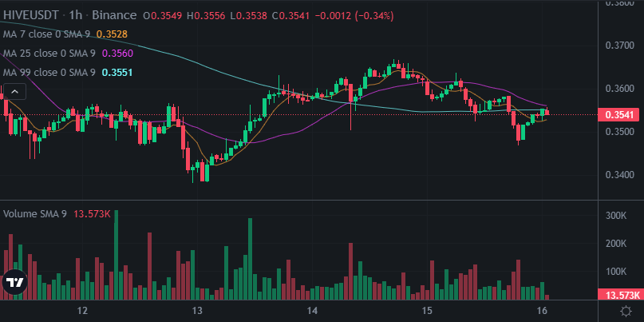Click the 200K volume axis label
Viewport: 644px width, 322px height.
[x=615, y=244]
